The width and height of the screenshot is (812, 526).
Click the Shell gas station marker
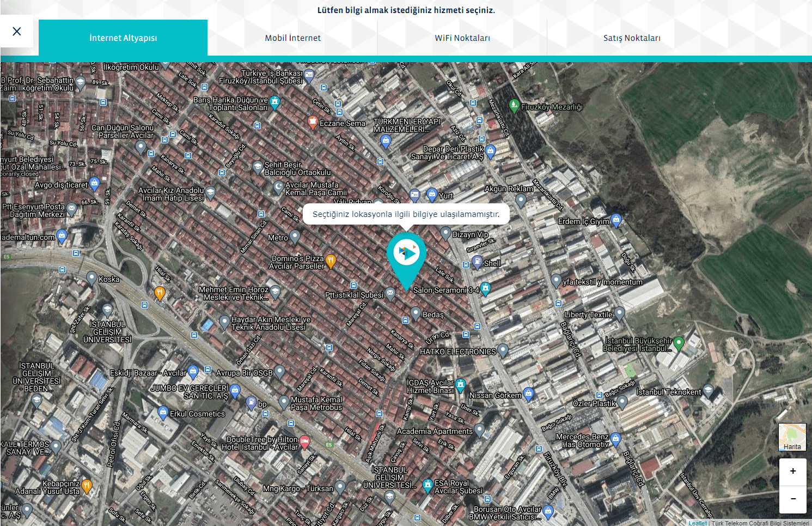pyautogui.click(x=477, y=262)
